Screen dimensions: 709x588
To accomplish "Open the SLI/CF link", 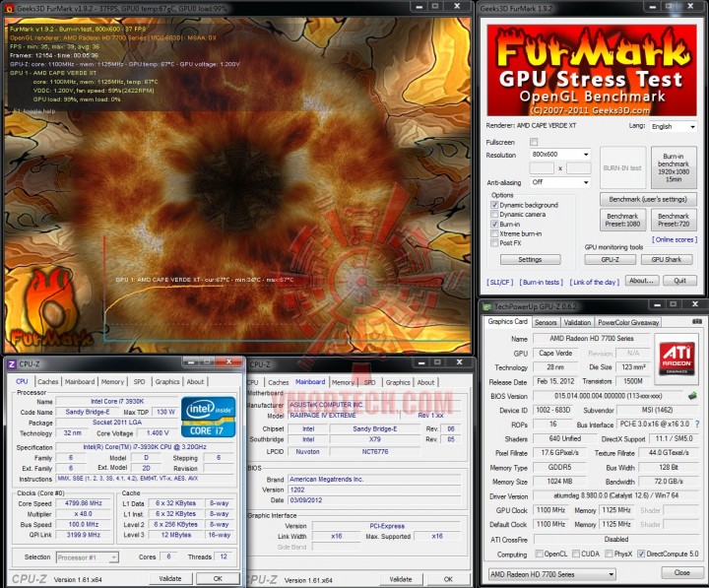I will click(x=500, y=283).
